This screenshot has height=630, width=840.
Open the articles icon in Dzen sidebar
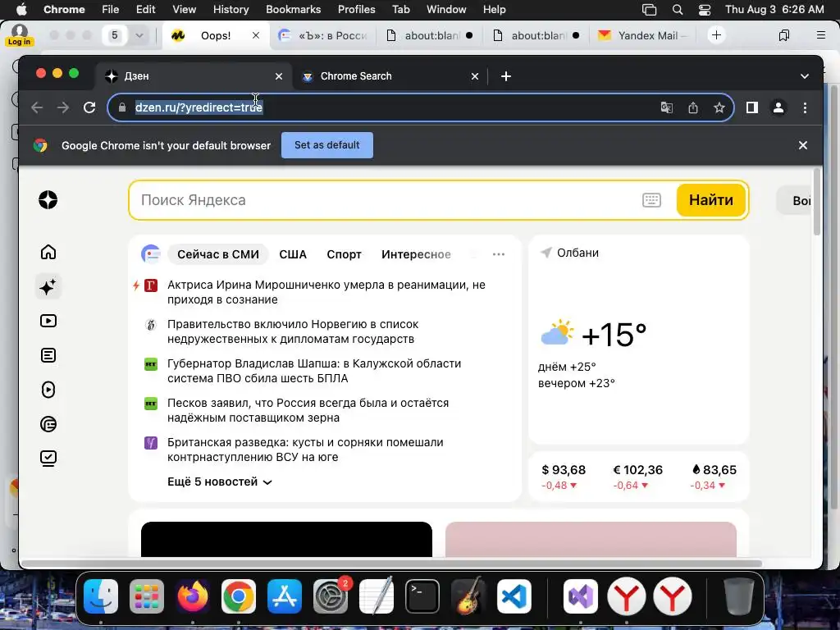48,355
